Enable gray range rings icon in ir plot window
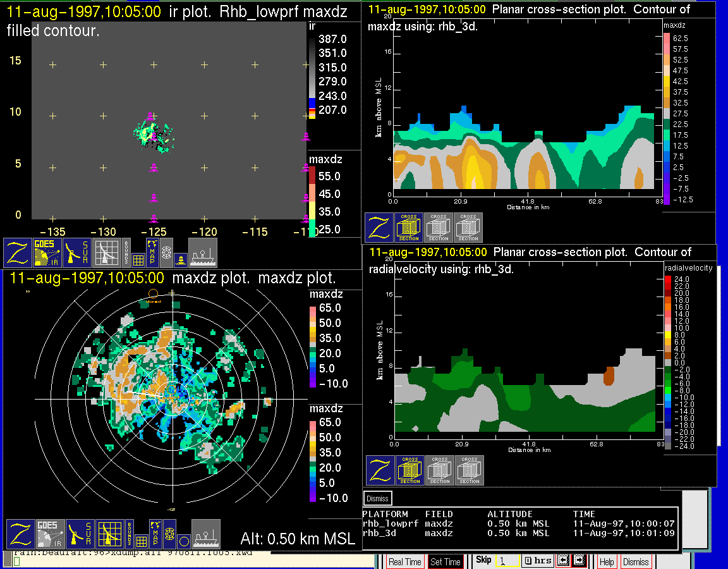 pyautogui.click(x=167, y=253)
